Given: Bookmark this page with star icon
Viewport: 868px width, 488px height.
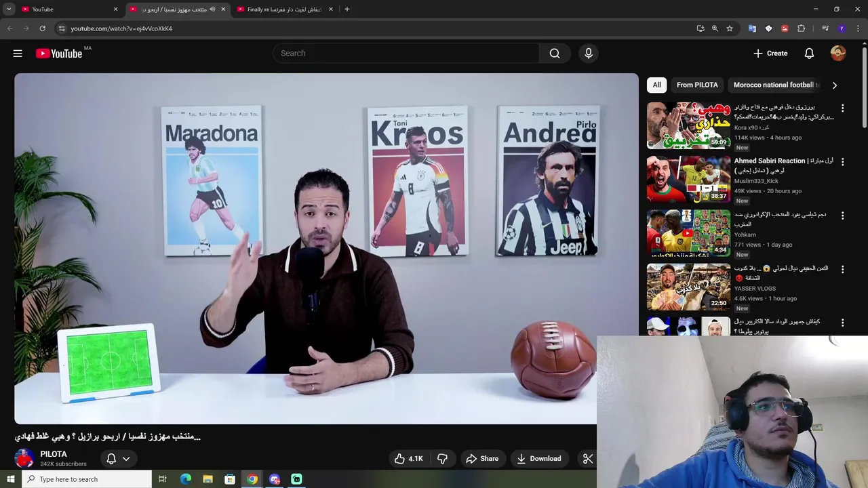Looking at the screenshot, I should coord(730,28).
